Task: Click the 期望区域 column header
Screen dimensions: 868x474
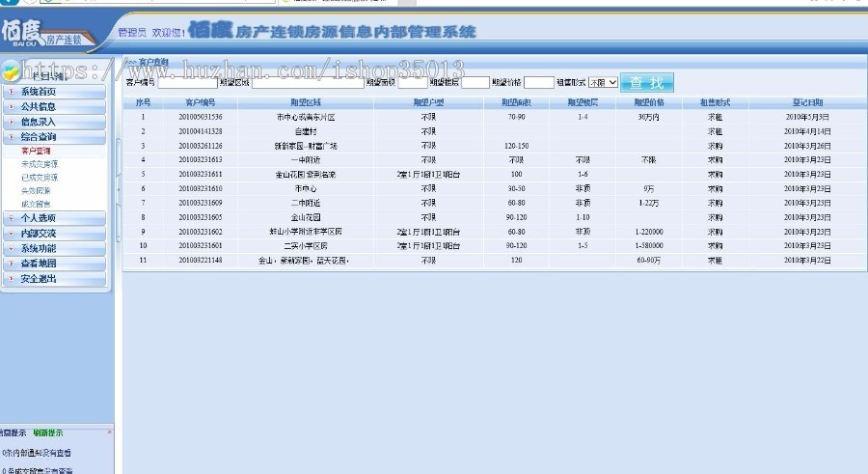Action: pyautogui.click(x=306, y=102)
